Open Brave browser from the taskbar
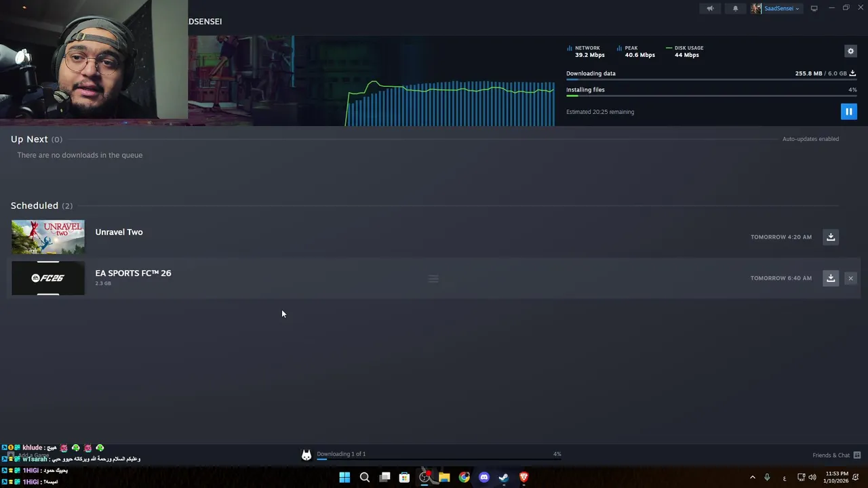868x488 pixels. 524,477
